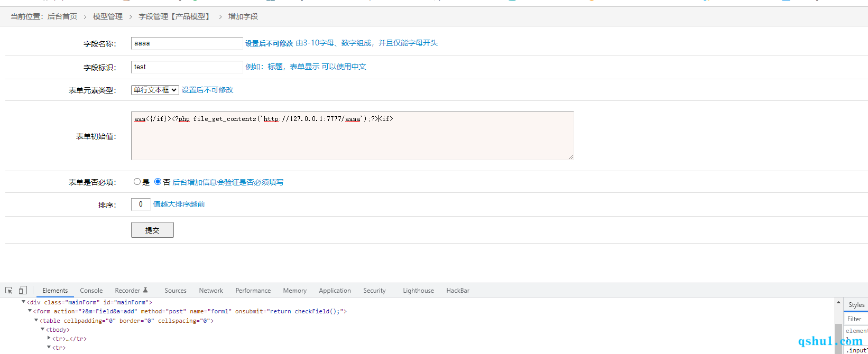Select the DevTools element inspector icon
The image size is (868, 354).
click(9, 291)
